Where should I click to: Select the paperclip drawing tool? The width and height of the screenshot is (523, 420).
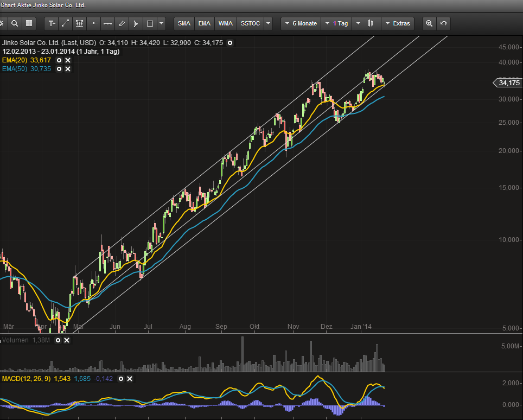tap(122, 23)
